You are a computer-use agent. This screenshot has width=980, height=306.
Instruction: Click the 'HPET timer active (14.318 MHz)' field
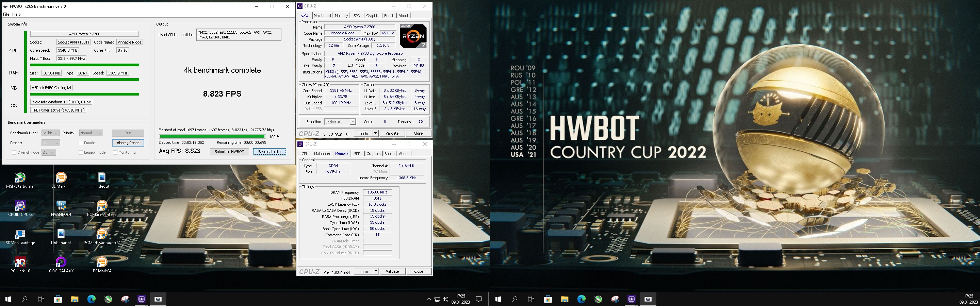coord(58,110)
